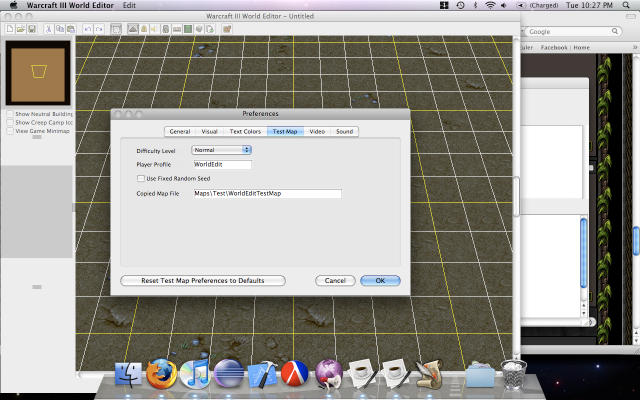Image resolution: width=640 pixels, height=400 pixels.
Task: Click the Copied Map File text field
Action: (267, 193)
